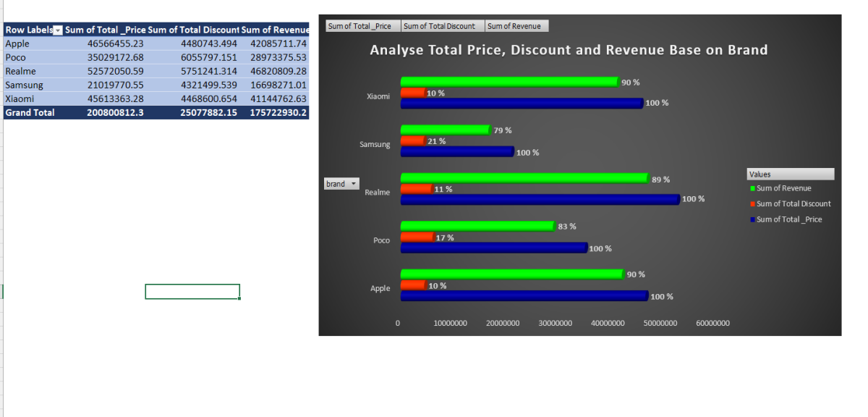Viewport: 868px width, 417px height.
Task: Click Samsung's blue total price bar
Action: tap(456, 151)
